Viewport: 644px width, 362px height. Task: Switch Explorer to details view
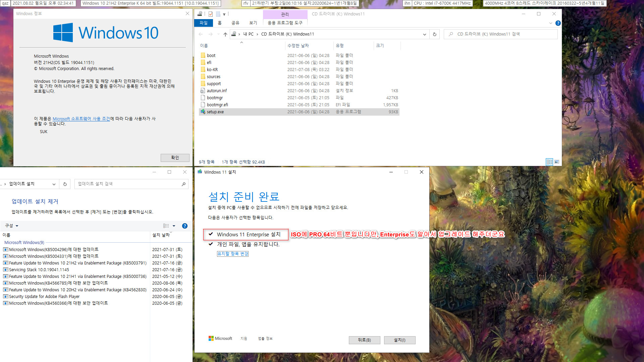(549, 162)
